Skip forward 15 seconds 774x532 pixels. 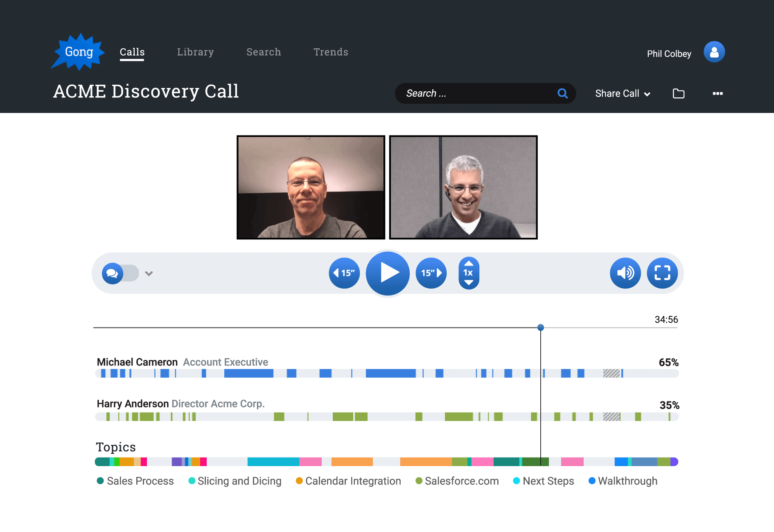click(431, 273)
